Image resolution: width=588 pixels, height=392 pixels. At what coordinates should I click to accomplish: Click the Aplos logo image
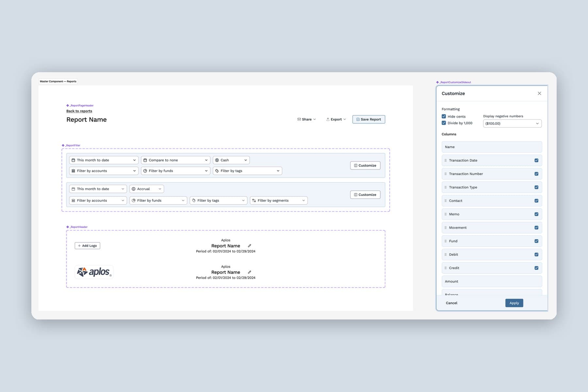(94, 272)
